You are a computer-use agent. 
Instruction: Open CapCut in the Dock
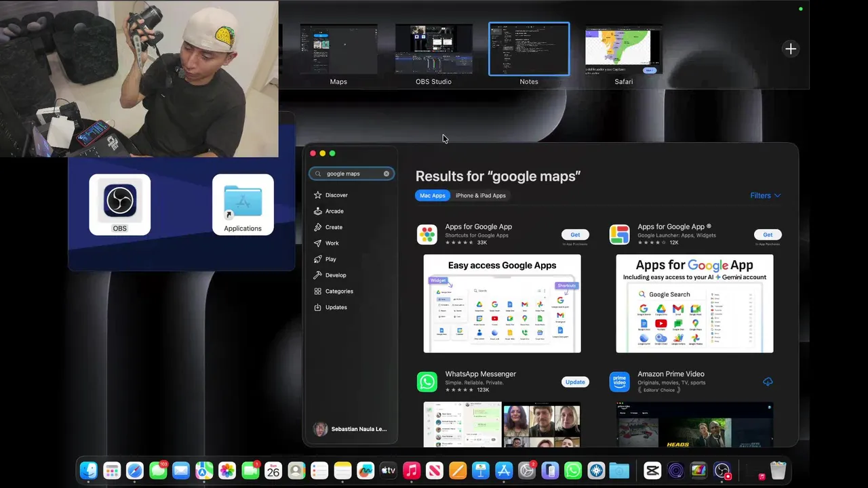pyautogui.click(x=652, y=470)
